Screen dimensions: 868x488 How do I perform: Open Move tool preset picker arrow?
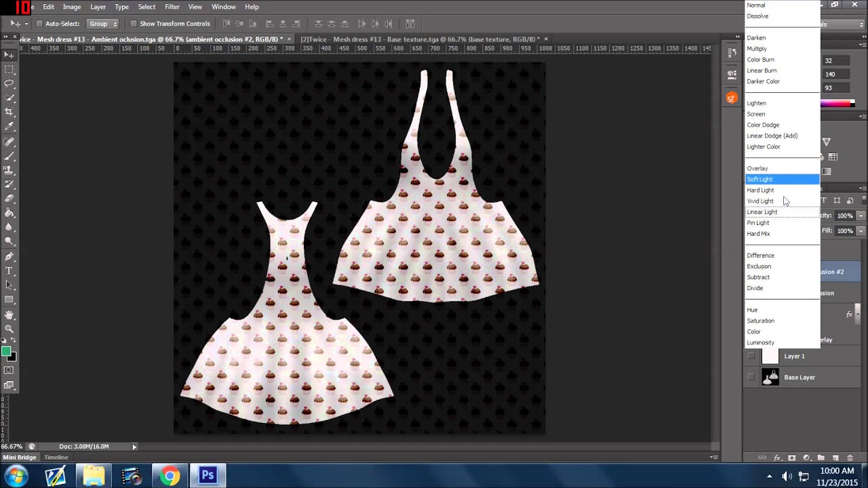click(26, 24)
